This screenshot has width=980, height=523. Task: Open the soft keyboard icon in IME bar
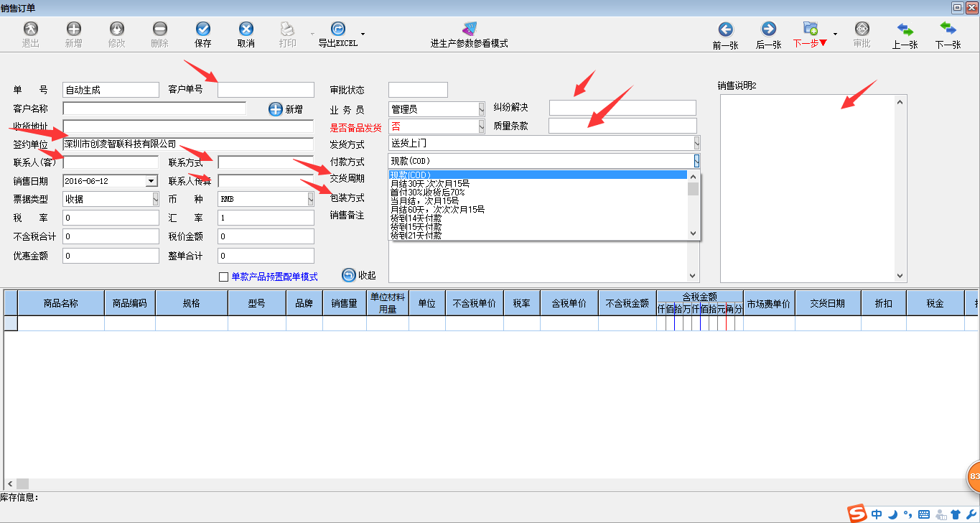(923, 514)
